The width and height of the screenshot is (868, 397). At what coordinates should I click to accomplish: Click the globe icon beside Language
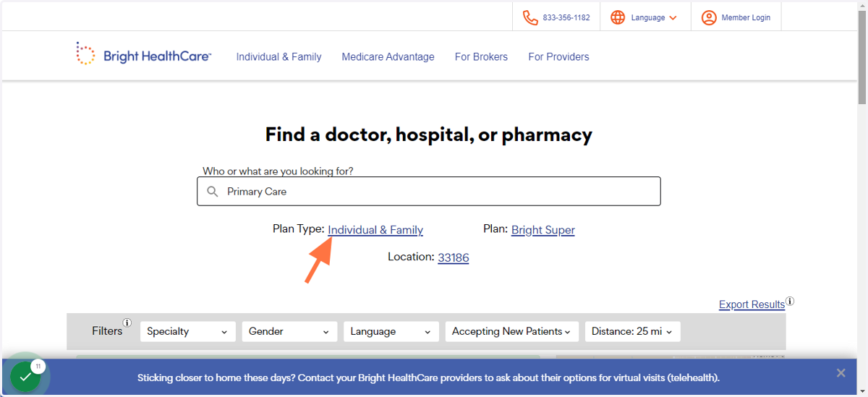618,17
